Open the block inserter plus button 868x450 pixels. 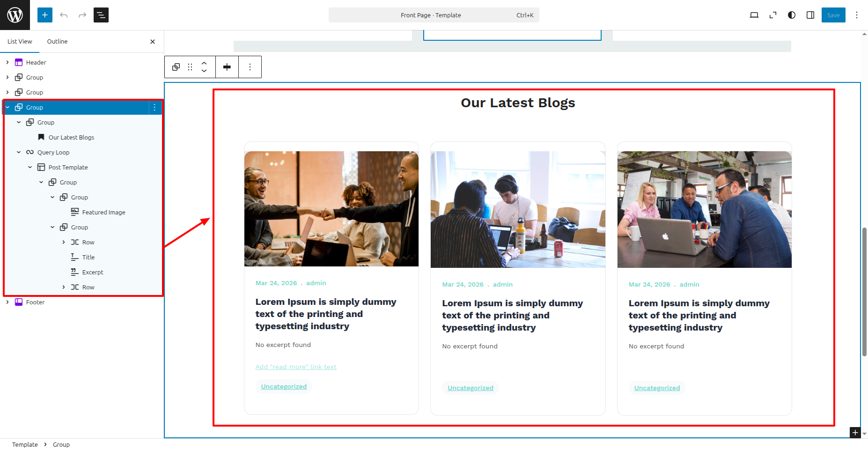point(45,15)
